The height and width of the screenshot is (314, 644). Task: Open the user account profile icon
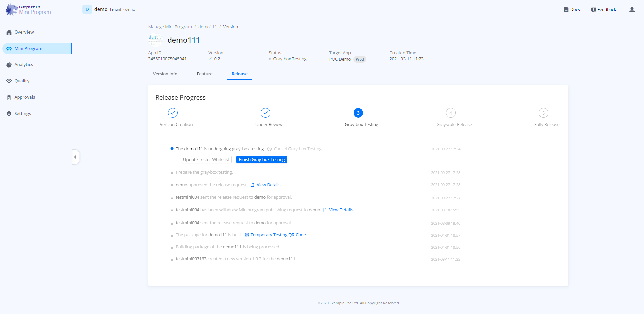pos(632,10)
